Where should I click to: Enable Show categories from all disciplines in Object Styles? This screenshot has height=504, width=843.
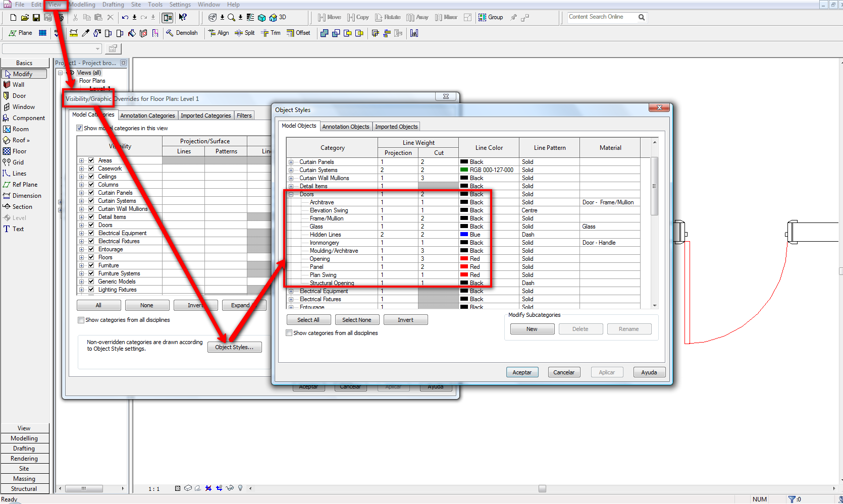289,333
